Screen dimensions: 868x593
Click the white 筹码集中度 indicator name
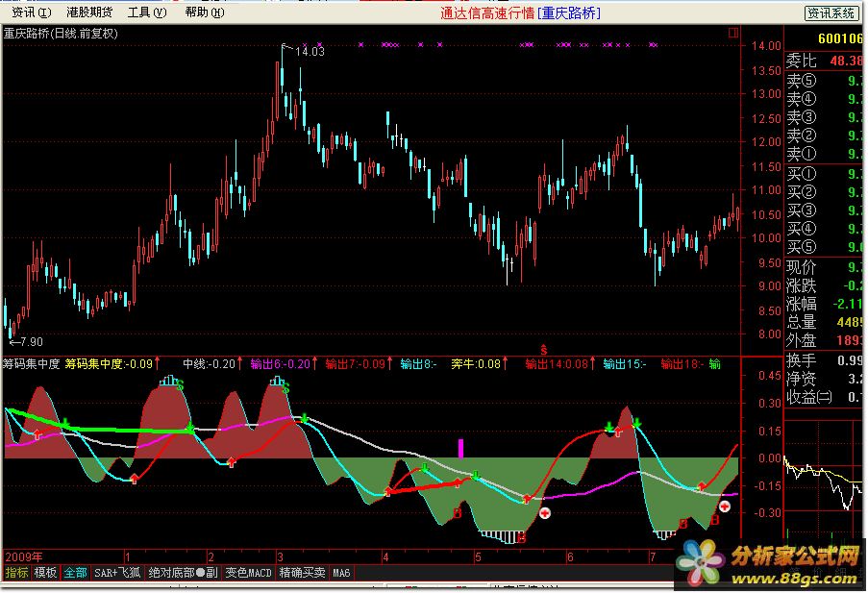[x=31, y=364]
